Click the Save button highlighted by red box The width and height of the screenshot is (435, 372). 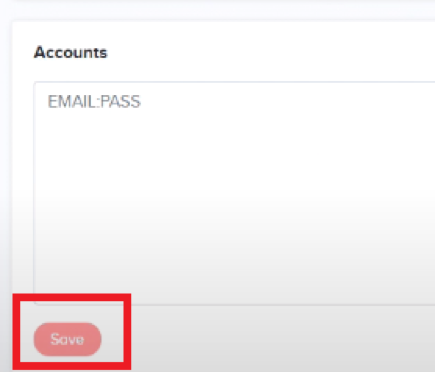(67, 339)
